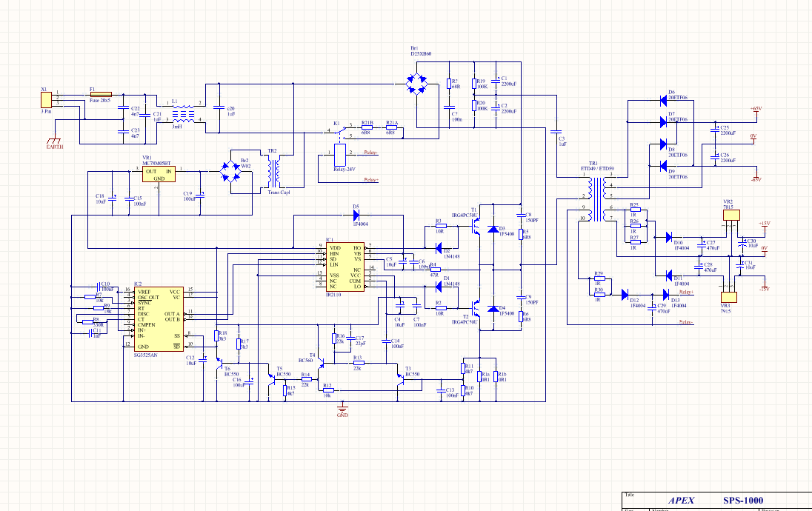The image size is (812, 511).
Task: Select the Br1 D25XB60 bridge rectifier
Action: [x=417, y=84]
